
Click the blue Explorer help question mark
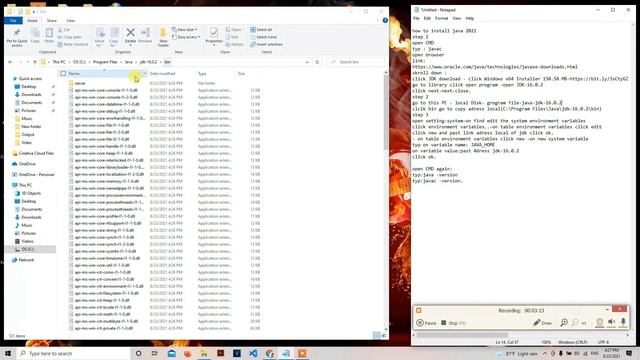385,20
